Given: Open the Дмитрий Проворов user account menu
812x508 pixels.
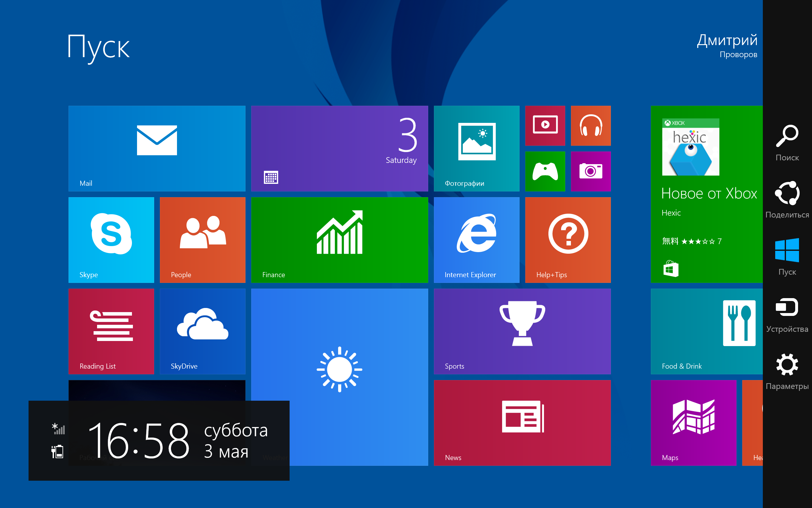Looking at the screenshot, I should coord(727,46).
